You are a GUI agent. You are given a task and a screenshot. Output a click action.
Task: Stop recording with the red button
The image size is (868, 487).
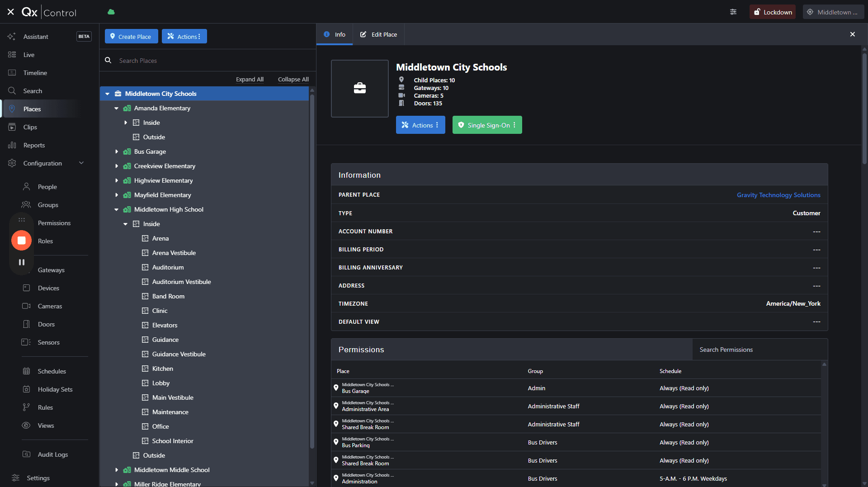[x=21, y=241]
